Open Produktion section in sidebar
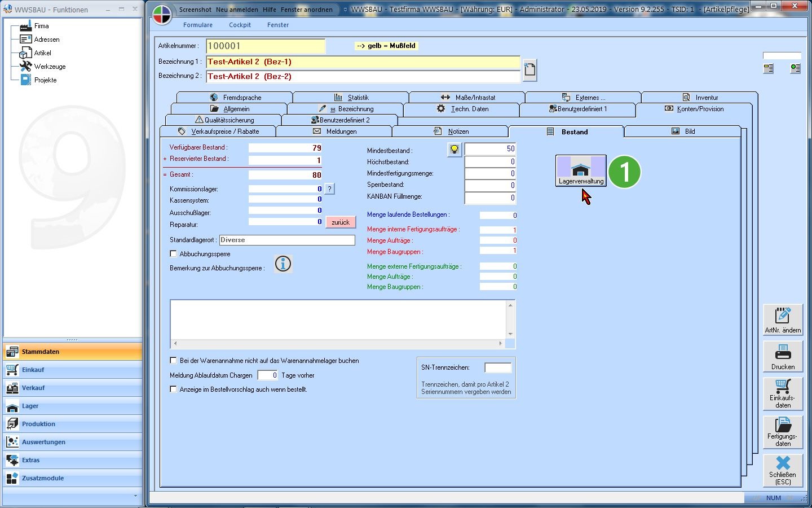Screen dimensions: 812x508 click(x=73, y=424)
